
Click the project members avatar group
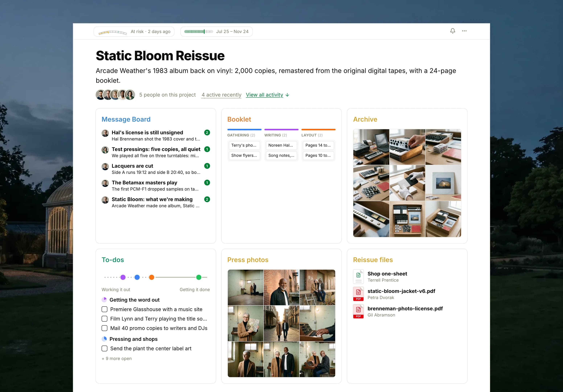coord(115,95)
